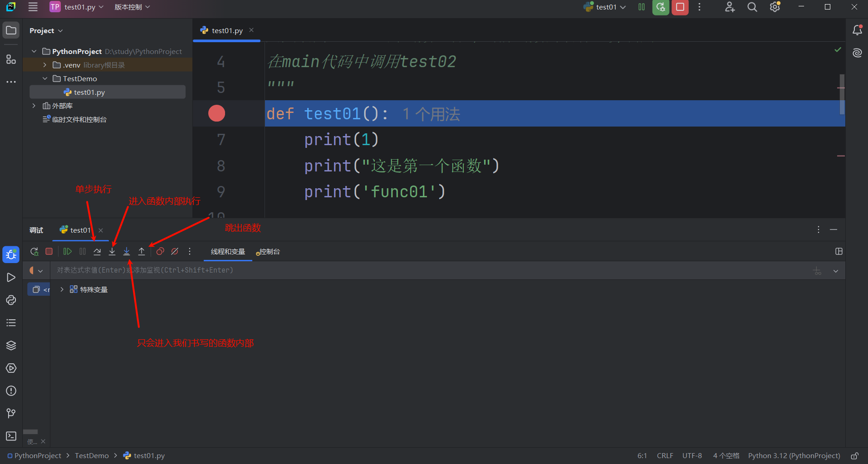Click Step Into debug icon
Screen dimensions: 868x464
pyautogui.click(x=112, y=251)
